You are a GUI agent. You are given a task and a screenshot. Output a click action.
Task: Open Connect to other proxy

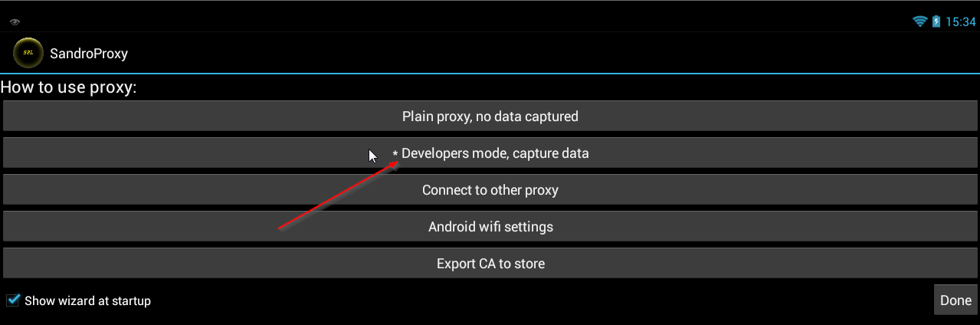click(x=490, y=190)
